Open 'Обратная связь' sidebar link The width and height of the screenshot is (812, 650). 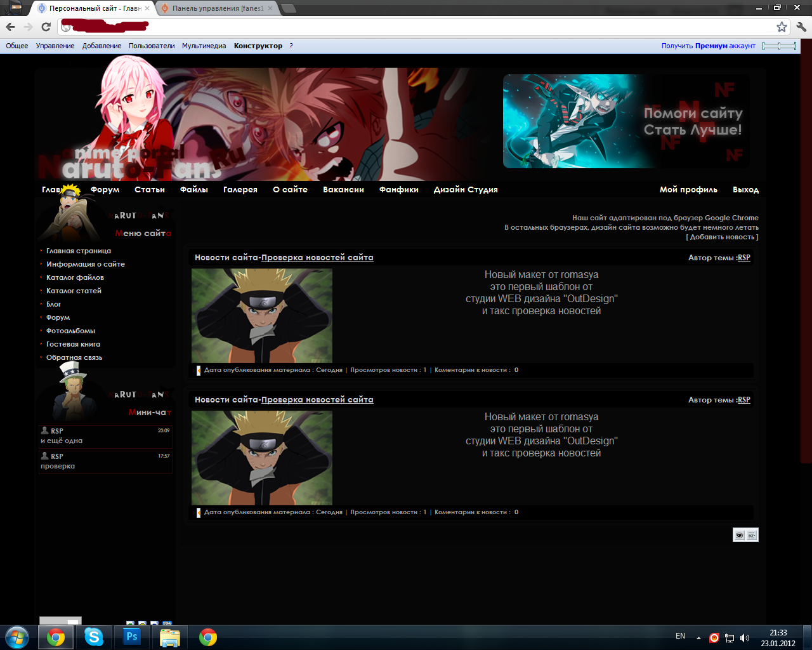[74, 357]
